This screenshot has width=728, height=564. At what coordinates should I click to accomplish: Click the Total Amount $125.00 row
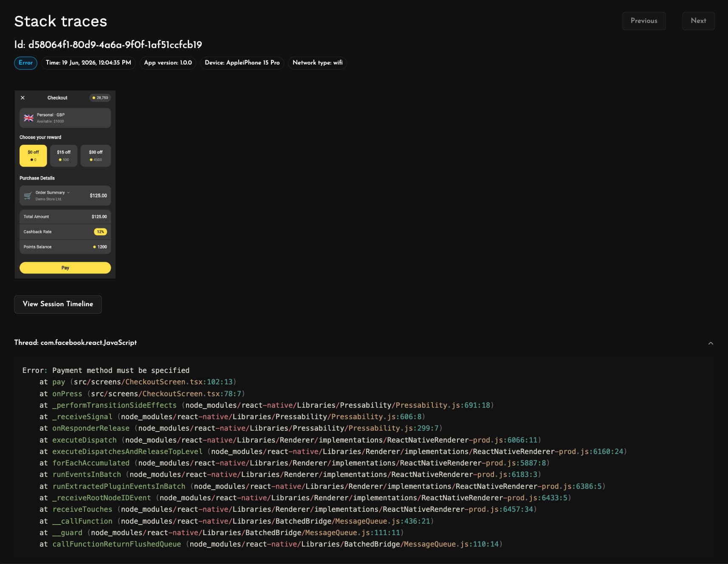(x=65, y=217)
